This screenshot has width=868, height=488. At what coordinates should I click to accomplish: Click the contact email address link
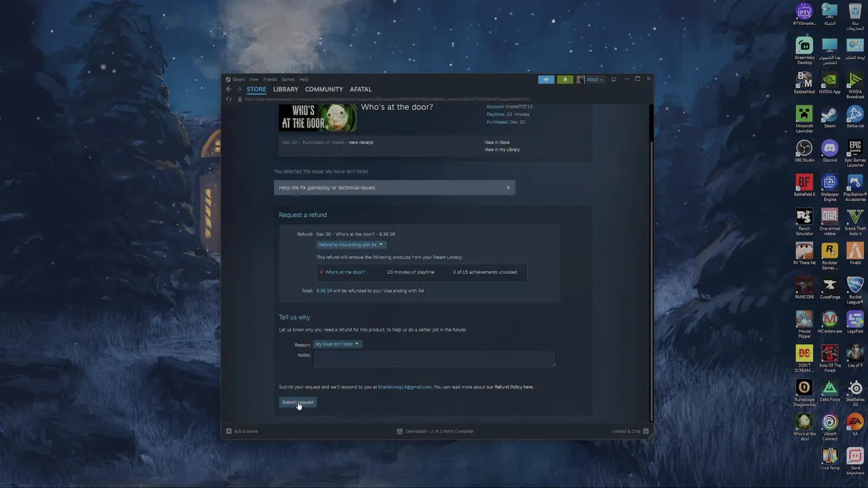[x=405, y=387]
